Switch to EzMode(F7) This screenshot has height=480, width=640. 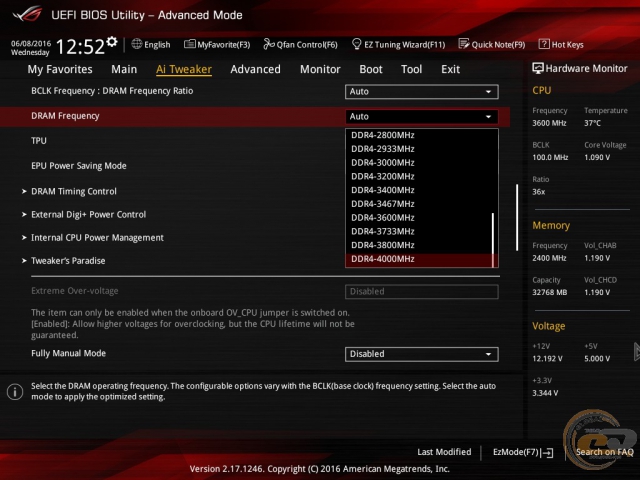point(523,452)
